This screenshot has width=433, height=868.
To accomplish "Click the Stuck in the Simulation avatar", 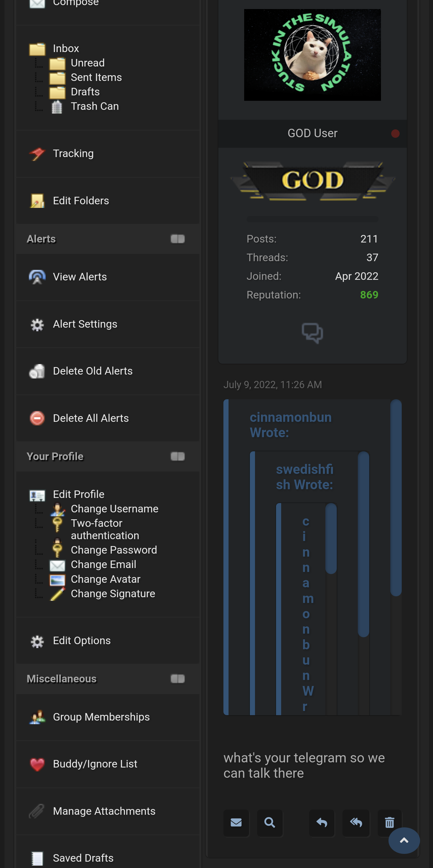I will [312, 55].
